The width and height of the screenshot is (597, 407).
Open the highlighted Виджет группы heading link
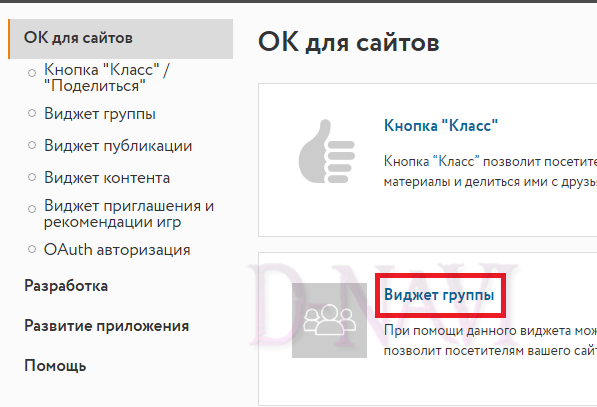(439, 295)
